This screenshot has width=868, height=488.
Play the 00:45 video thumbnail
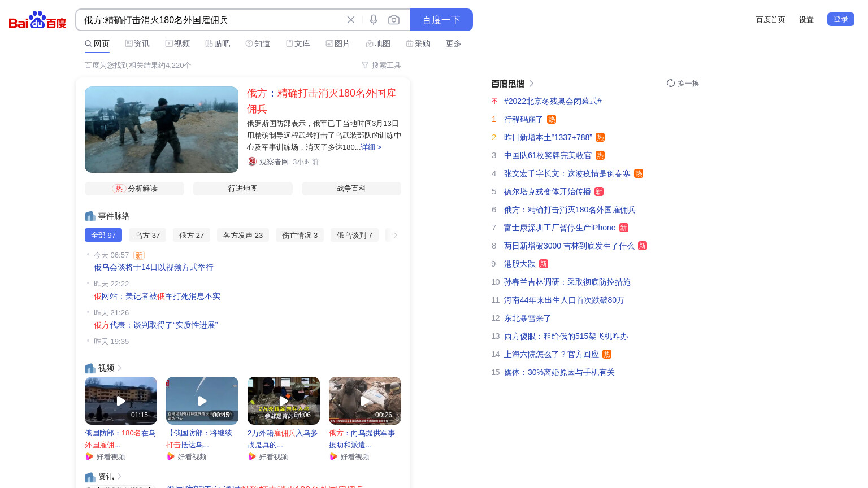click(202, 400)
